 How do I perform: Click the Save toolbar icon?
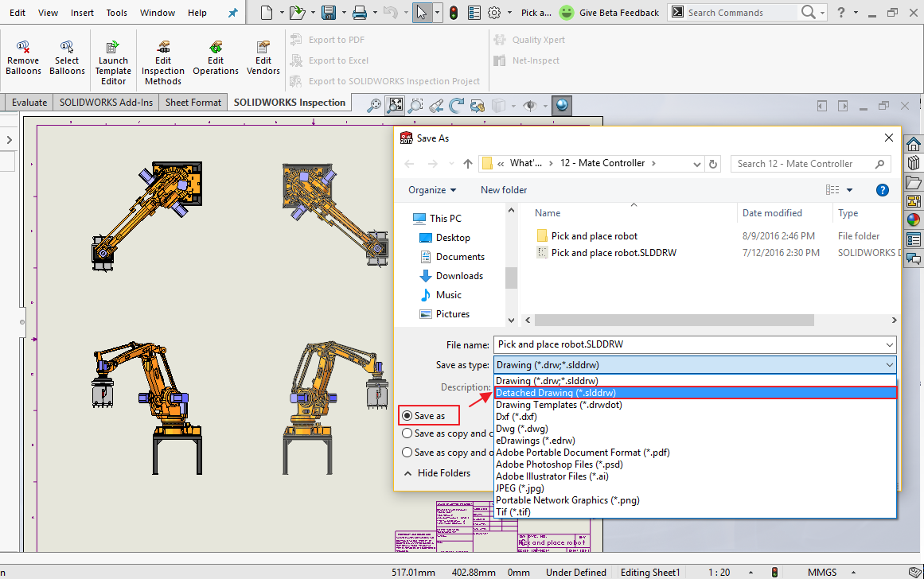tap(328, 13)
